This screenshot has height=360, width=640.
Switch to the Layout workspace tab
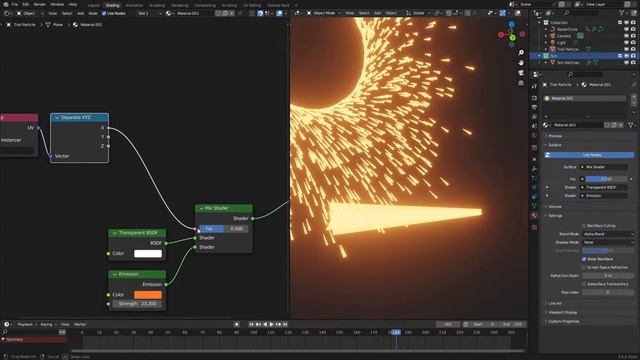(93, 5)
